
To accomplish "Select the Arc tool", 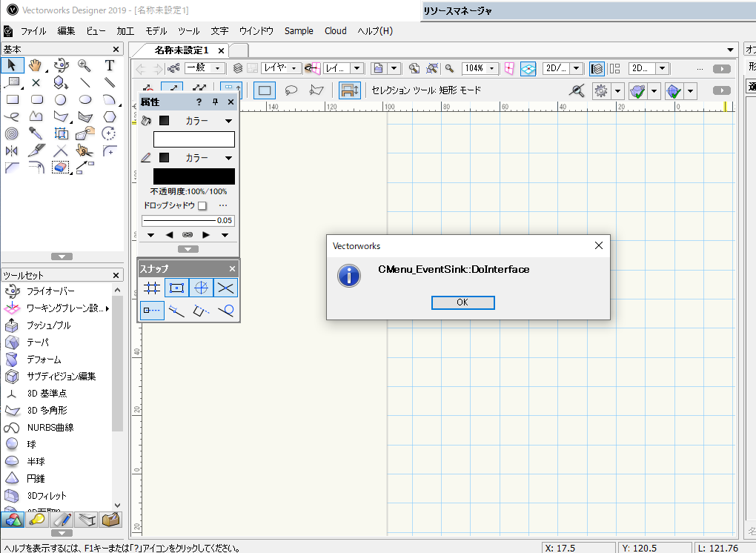I will click(110, 100).
